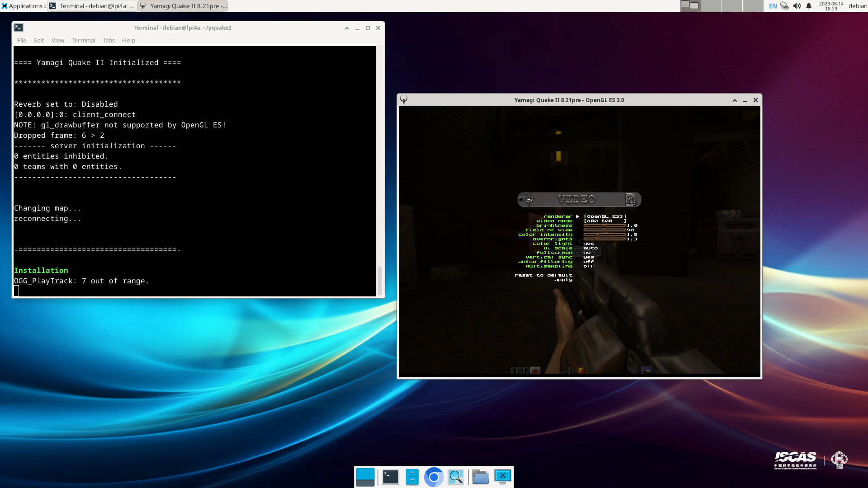The height and width of the screenshot is (488, 868).
Task: Open the Show Desktop dock icon
Action: [365, 477]
